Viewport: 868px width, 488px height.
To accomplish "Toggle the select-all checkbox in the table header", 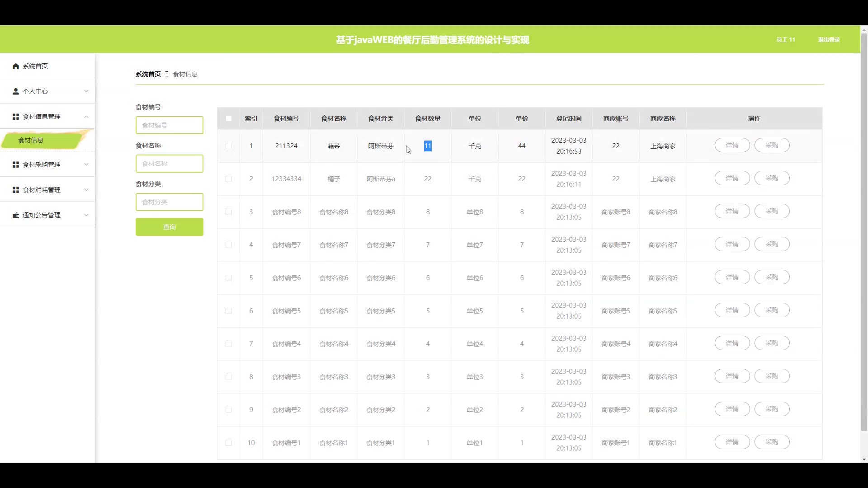I will [x=229, y=118].
